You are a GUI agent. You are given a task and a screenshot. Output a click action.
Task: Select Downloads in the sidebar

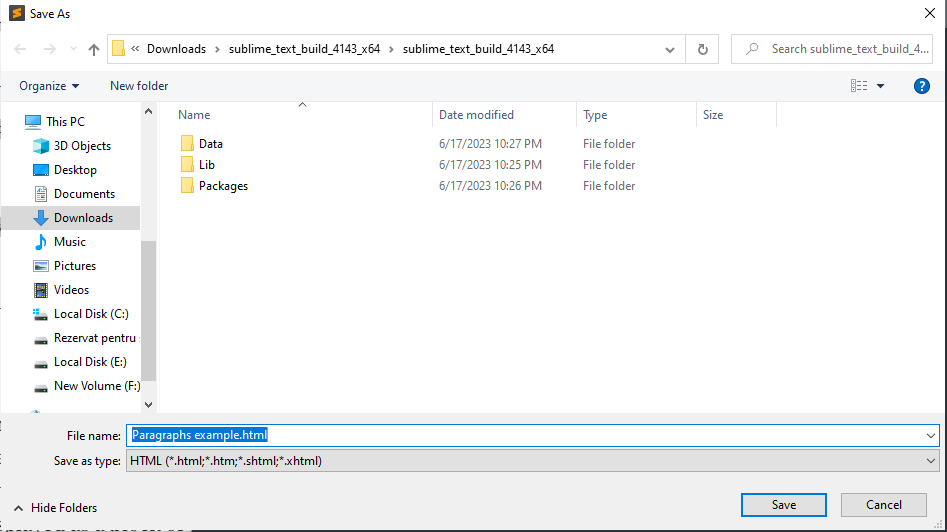click(x=83, y=218)
